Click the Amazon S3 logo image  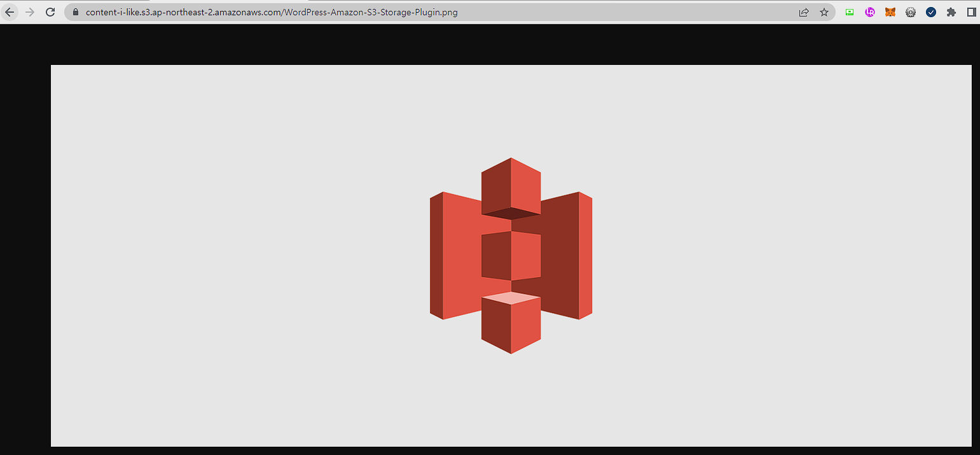point(511,256)
